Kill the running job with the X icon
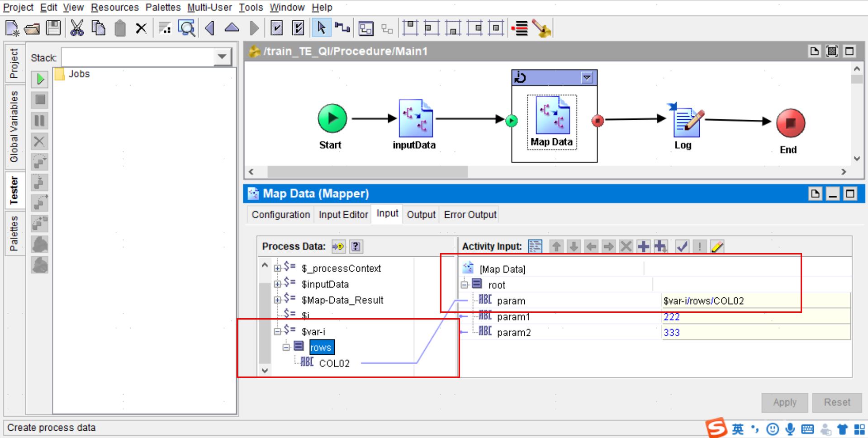 (x=39, y=141)
